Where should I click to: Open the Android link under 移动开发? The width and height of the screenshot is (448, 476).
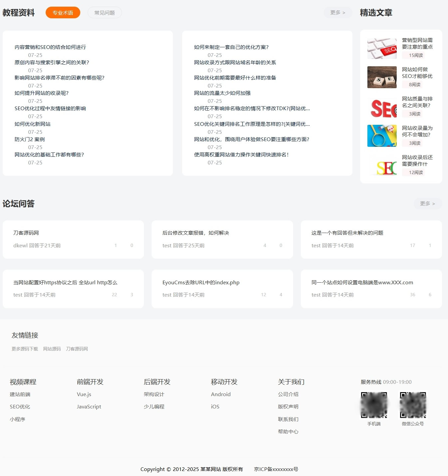[x=221, y=394]
